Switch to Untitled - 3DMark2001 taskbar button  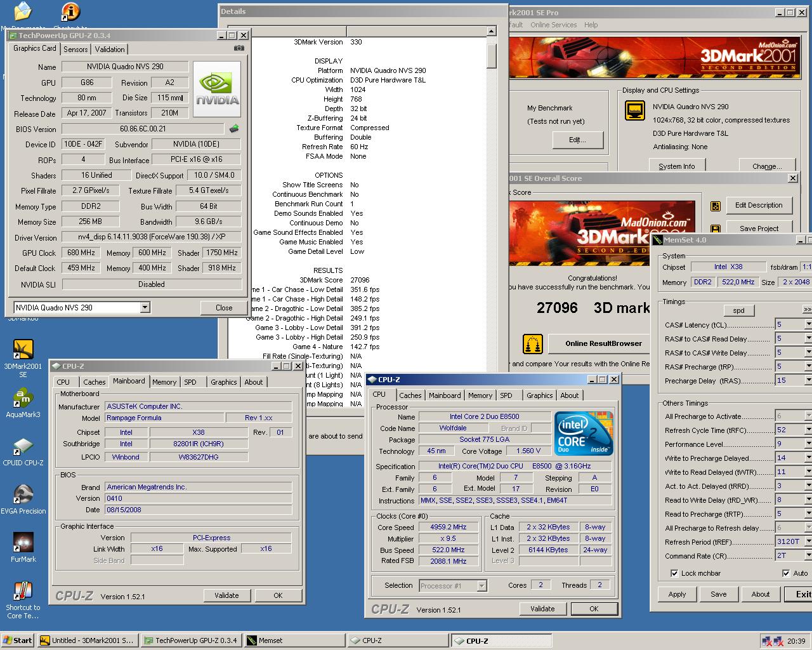(x=87, y=640)
